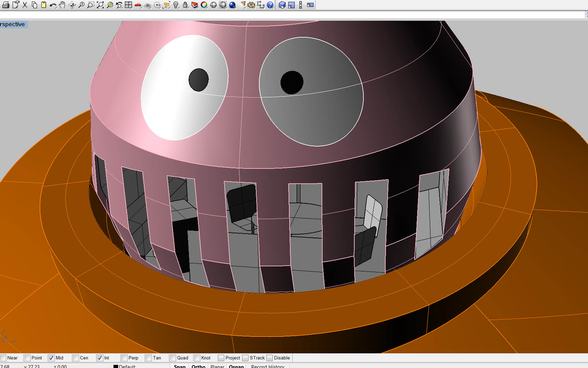This screenshot has height=368, width=588.
Task: Click the Undo arrow icon
Action: click(53, 5)
